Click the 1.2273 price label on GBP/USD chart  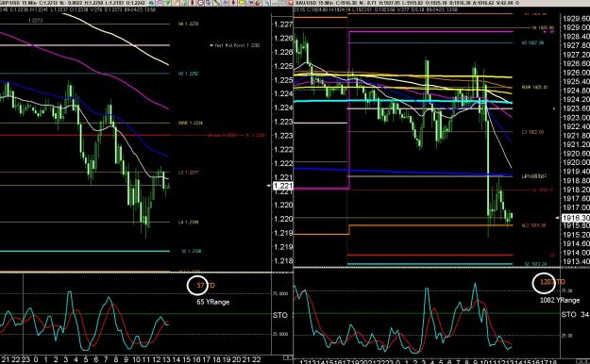coord(35,21)
